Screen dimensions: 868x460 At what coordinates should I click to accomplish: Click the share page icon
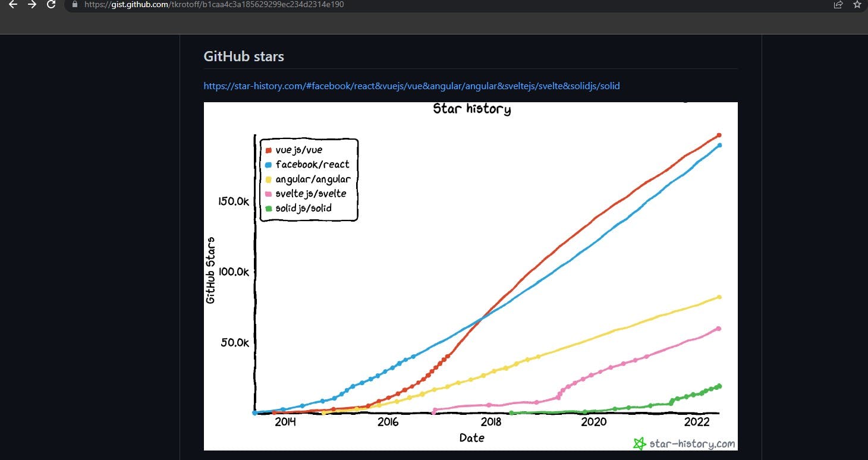pyautogui.click(x=838, y=4)
